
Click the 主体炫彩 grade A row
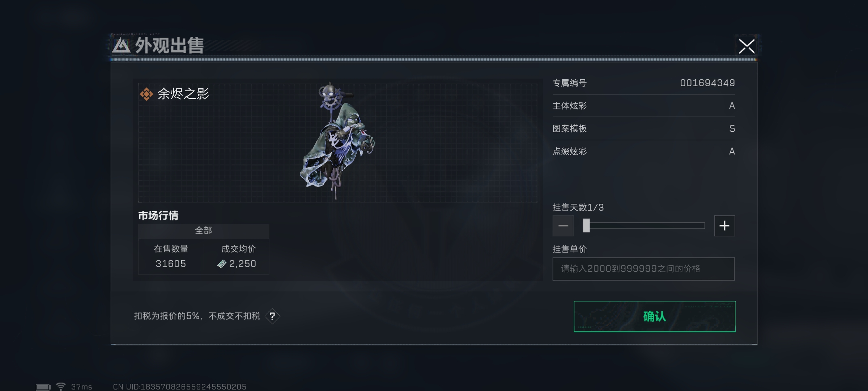644,106
